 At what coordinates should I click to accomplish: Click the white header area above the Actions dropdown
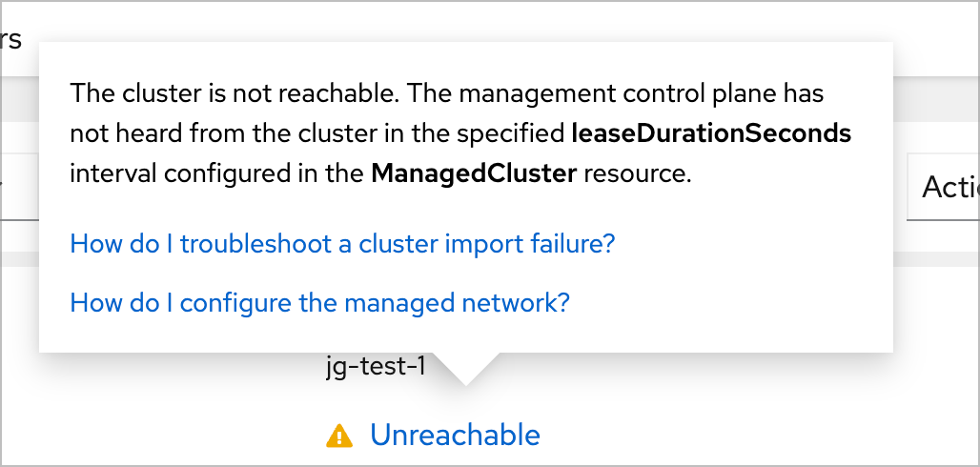[939, 38]
